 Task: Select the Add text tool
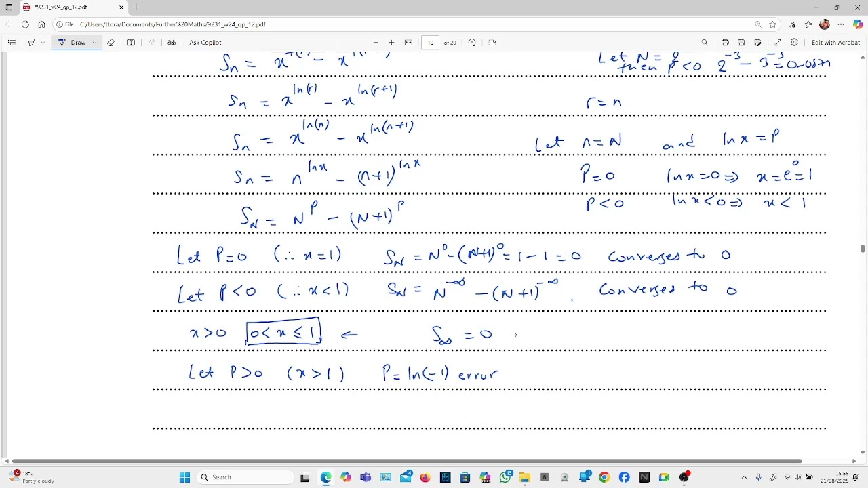(131, 42)
